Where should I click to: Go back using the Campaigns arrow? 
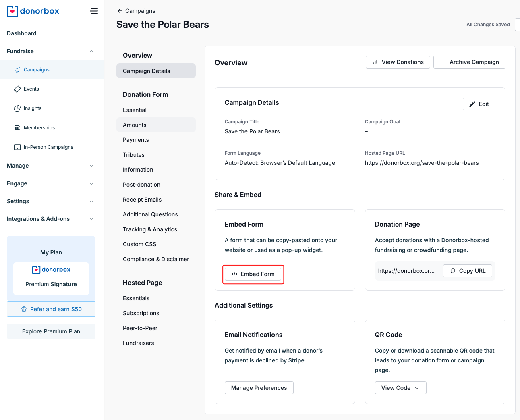point(120,11)
